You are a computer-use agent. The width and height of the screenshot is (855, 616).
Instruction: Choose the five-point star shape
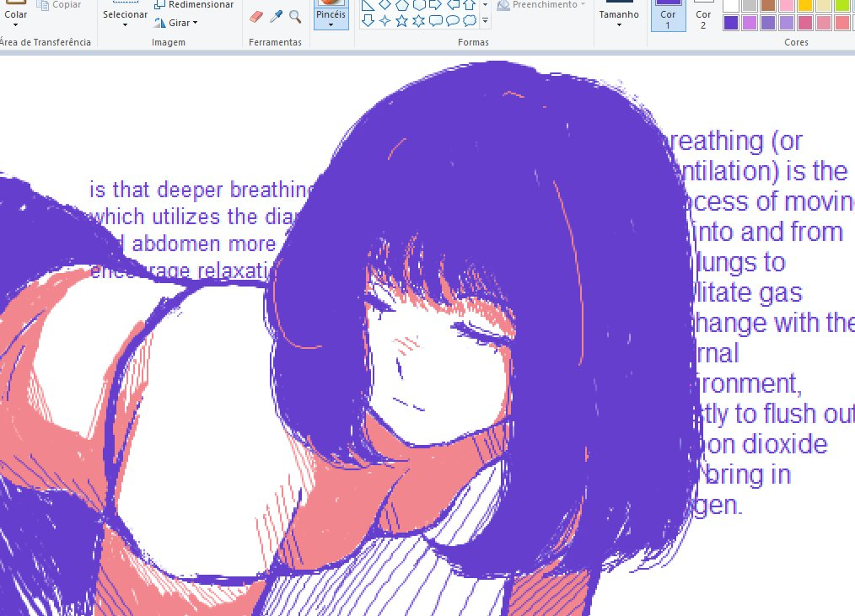tap(402, 21)
